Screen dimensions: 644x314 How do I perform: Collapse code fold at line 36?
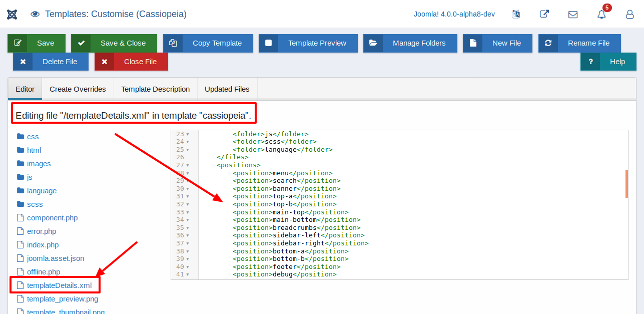click(188, 235)
